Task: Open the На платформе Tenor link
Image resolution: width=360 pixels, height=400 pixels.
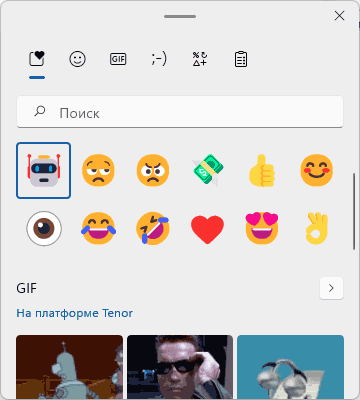Action: point(75,313)
